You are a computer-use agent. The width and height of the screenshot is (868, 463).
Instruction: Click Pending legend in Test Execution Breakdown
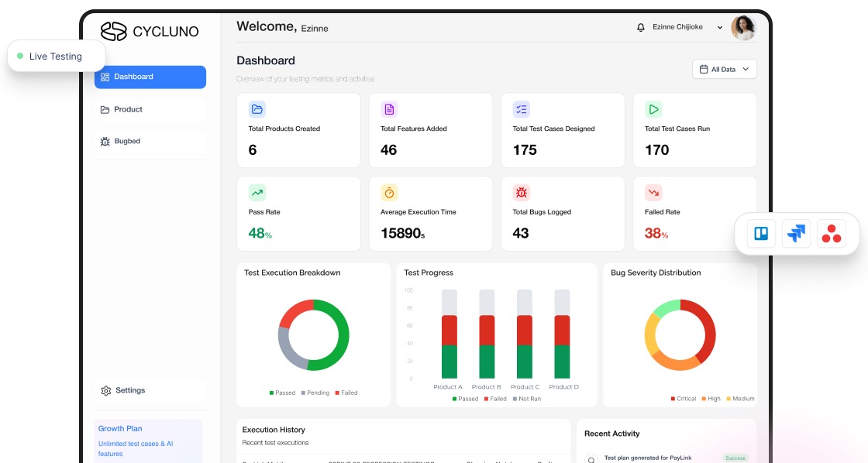315,393
